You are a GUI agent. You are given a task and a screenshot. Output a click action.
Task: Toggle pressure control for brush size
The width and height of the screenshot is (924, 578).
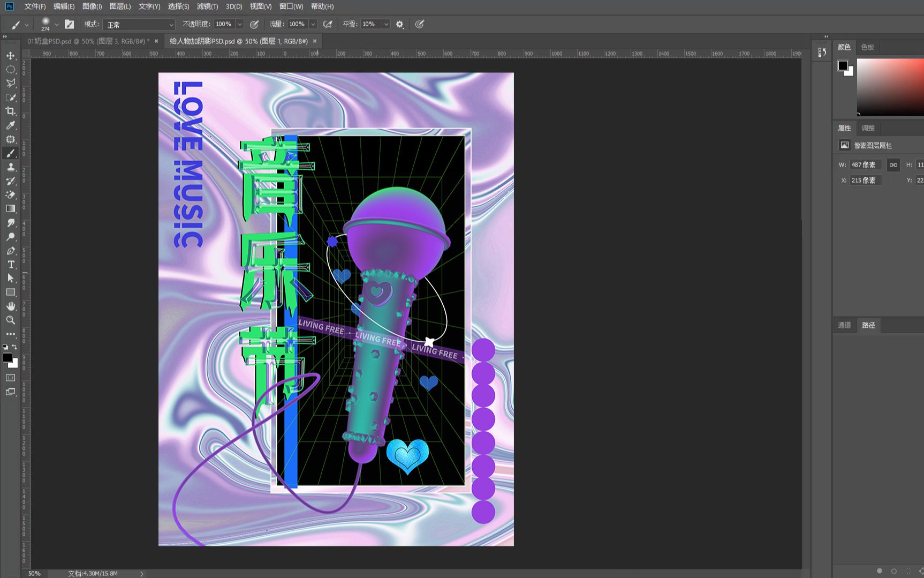(x=420, y=24)
